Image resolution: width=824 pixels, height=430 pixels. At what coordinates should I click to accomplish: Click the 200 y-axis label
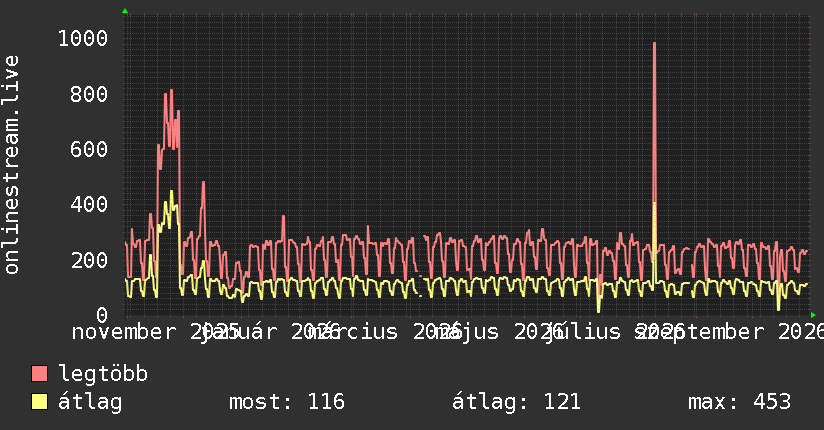click(89, 260)
